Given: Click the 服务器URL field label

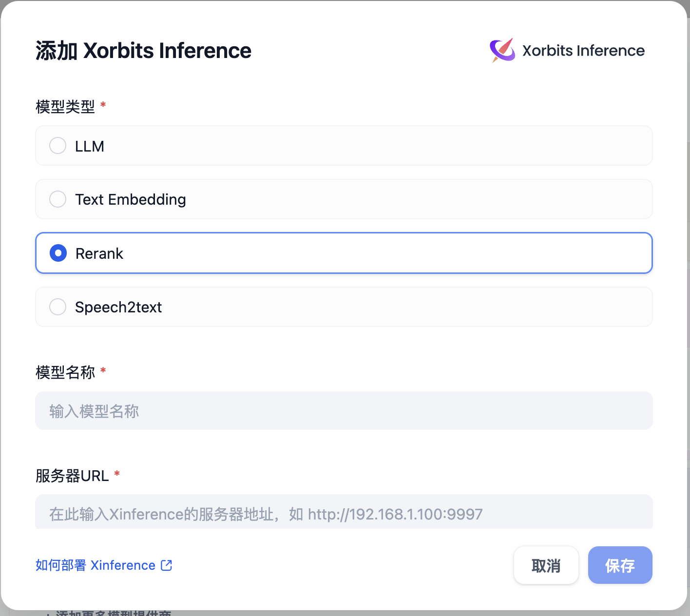Looking at the screenshot, I should (x=72, y=476).
